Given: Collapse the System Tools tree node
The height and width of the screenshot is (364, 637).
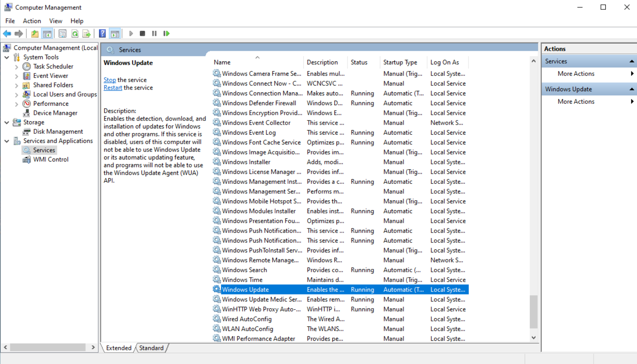Looking at the screenshot, I should [7, 57].
